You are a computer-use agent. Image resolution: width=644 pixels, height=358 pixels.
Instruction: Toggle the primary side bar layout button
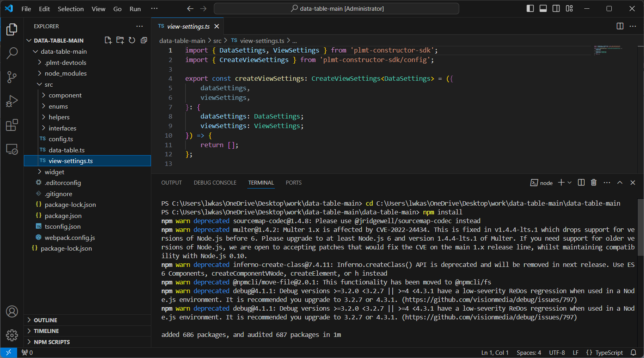[530, 8]
